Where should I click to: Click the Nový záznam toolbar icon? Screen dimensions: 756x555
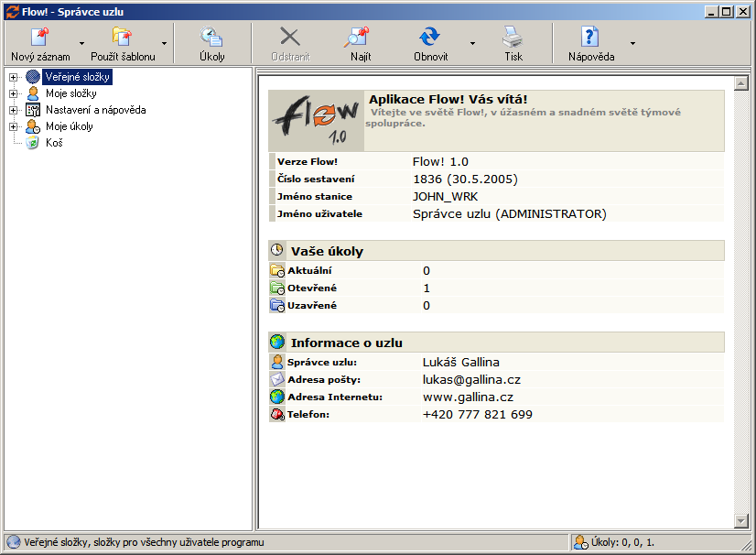39,38
